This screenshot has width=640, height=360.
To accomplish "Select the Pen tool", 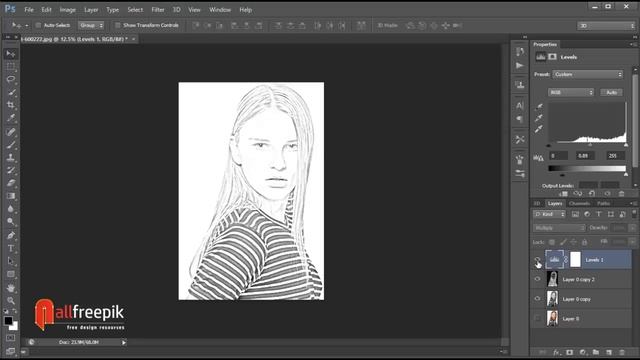I will click(x=11, y=235).
